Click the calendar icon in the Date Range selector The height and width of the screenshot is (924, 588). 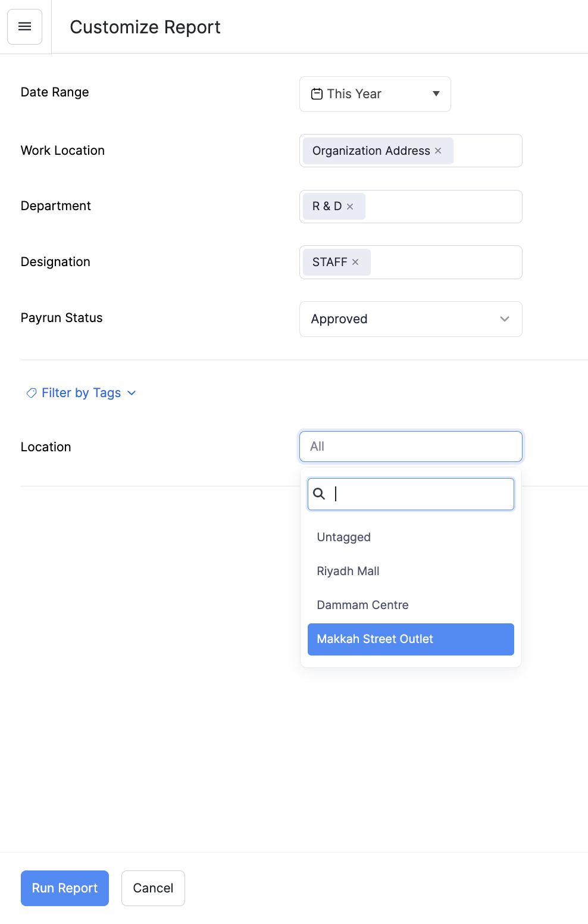[316, 93]
